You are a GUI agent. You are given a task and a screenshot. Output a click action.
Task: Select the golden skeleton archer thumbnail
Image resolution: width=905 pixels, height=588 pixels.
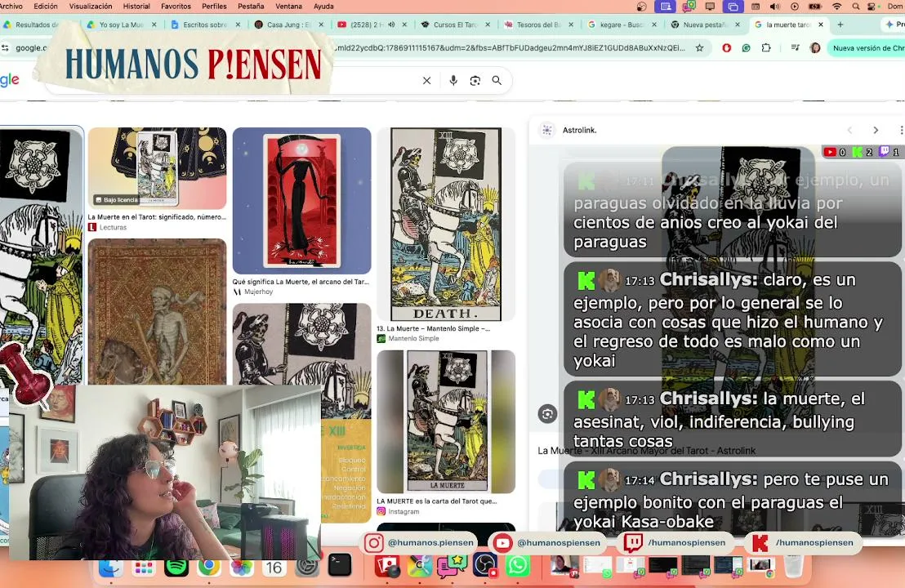coord(157,312)
